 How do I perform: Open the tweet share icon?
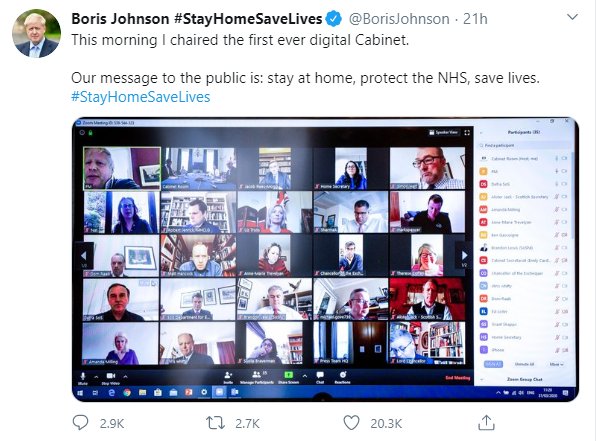pyautogui.click(x=486, y=422)
